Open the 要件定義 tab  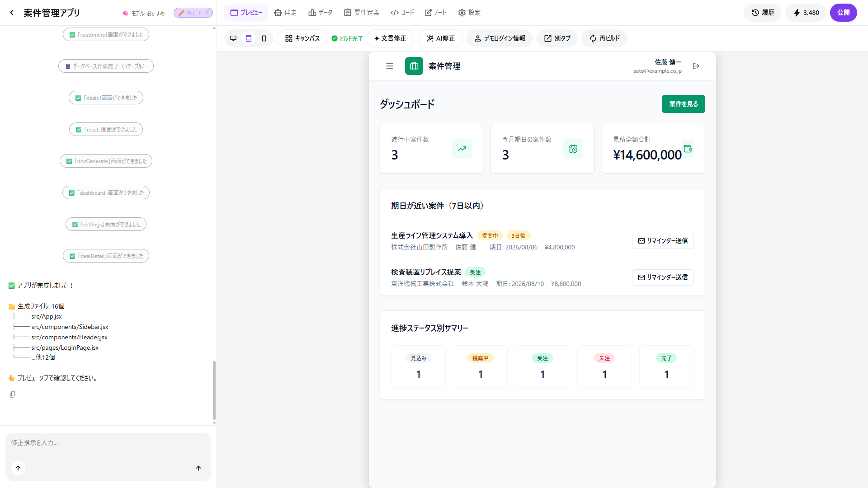362,13
